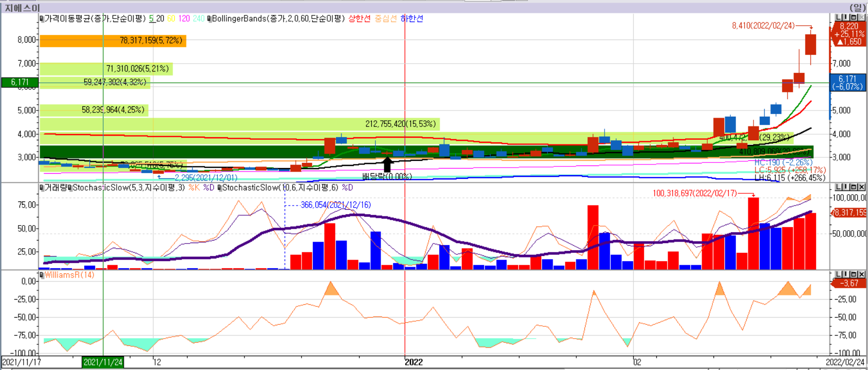Maximize the WilliamsR panel
Viewport: 868px width, 370px height.
[854, 274]
